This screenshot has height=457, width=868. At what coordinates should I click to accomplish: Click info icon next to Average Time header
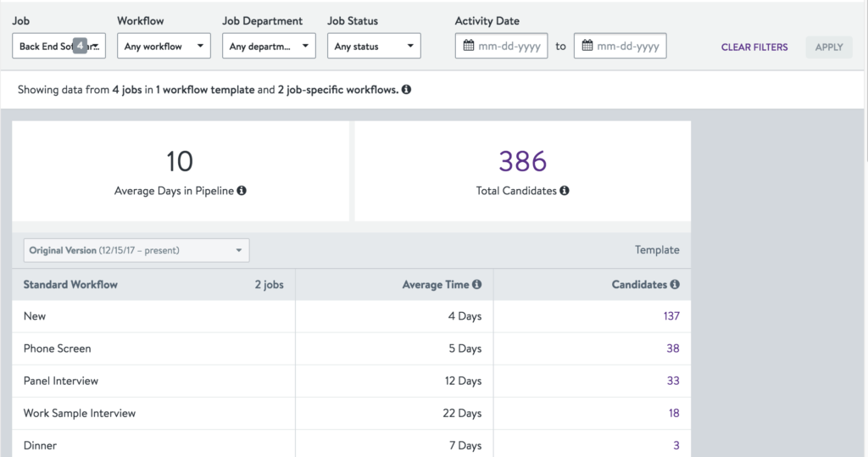tap(476, 284)
